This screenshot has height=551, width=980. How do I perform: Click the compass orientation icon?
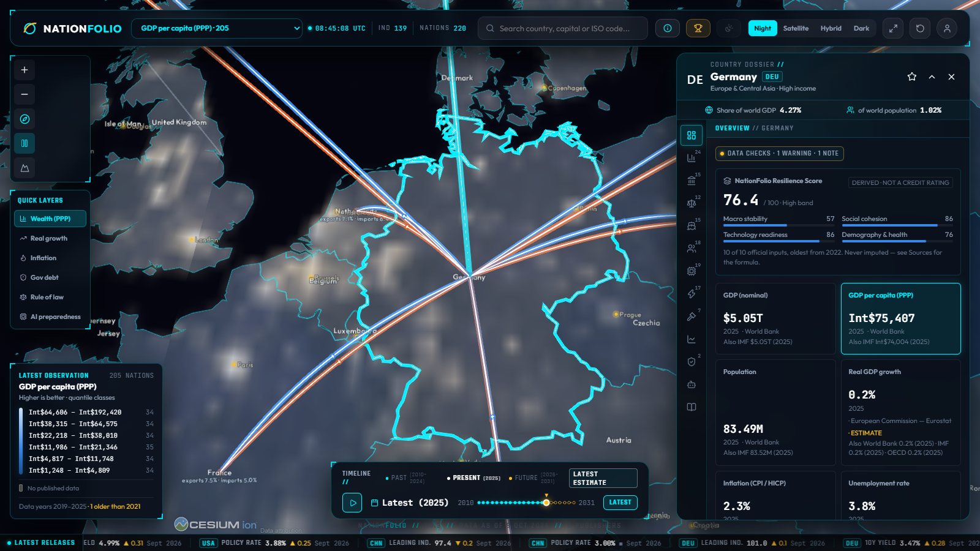click(x=24, y=119)
